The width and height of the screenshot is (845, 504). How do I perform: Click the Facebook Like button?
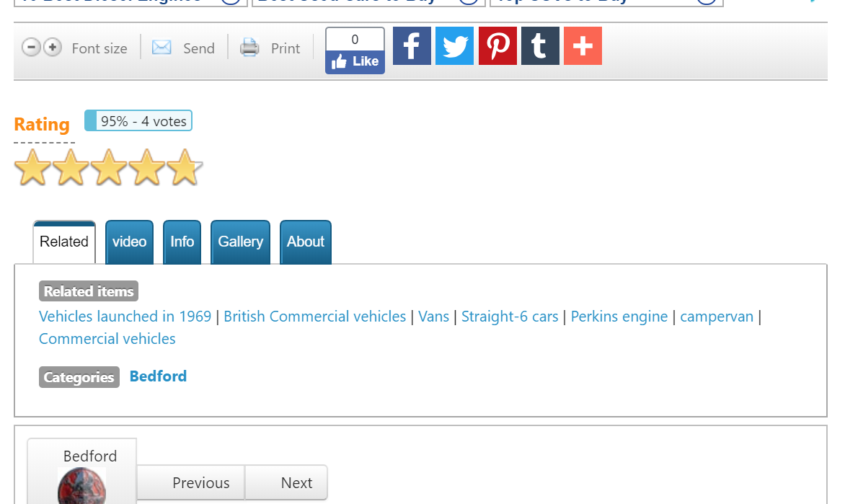pos(355,61)
